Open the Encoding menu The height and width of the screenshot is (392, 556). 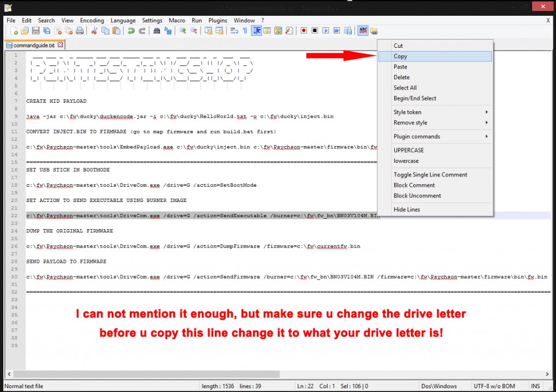pyautogui.click(x=92, y=21)
